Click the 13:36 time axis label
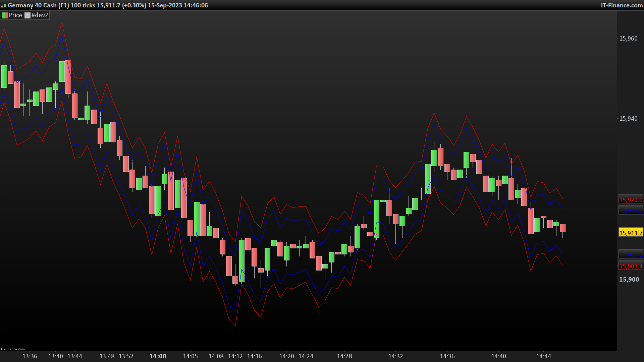The image size is (644, 362). 30,356
